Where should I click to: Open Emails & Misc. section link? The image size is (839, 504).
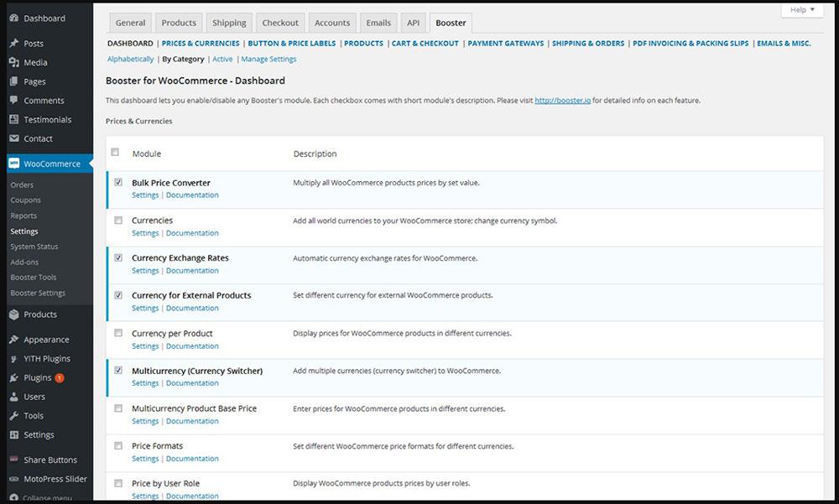(x=784, y=44)
